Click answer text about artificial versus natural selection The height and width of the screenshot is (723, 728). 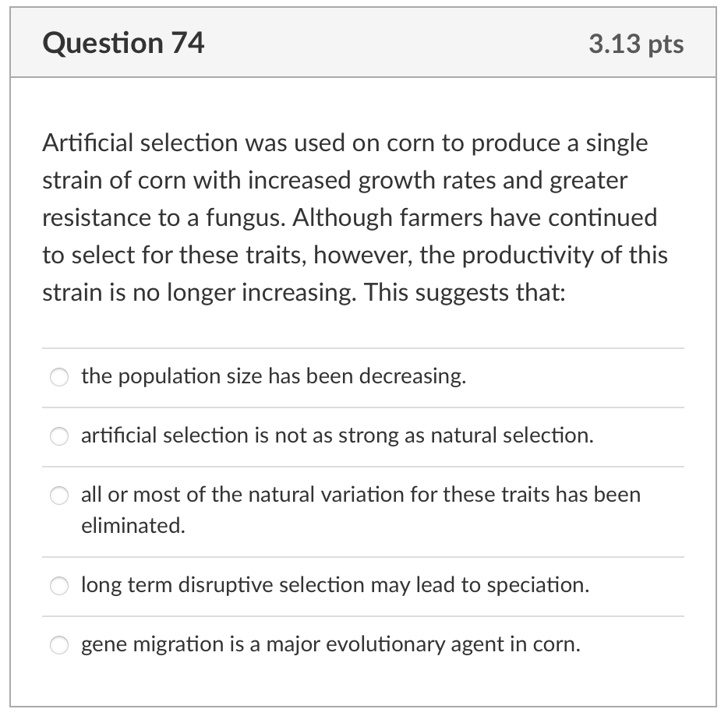337,436
